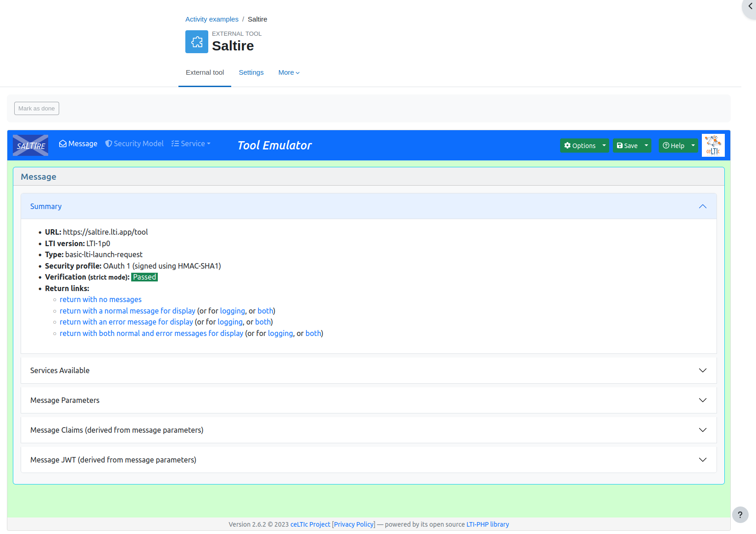Go to the Activity examples breadcrumb
The width and height of the screenshot is (756, 534).
click(212, 19)
